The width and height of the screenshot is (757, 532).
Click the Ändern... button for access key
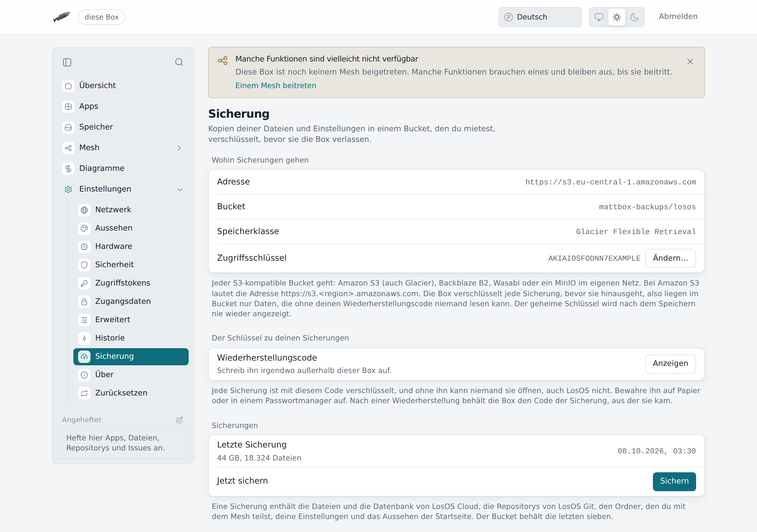pos(670,258)
